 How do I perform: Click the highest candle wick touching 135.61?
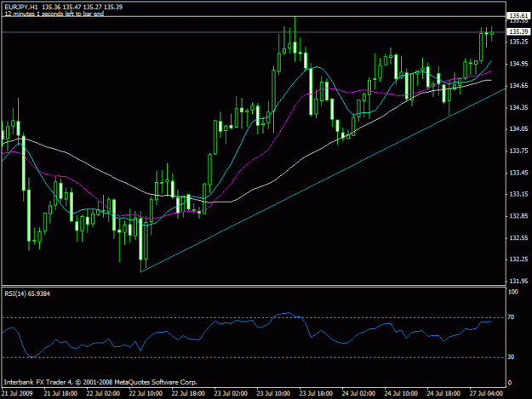[x=295, y=37]
